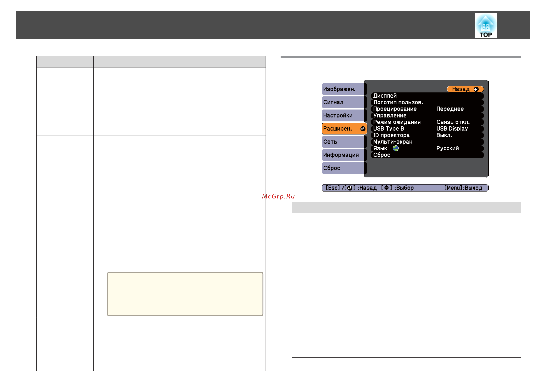Select the Управление menu entry
This screenshot has width=555, height=392.
[427, 116]
